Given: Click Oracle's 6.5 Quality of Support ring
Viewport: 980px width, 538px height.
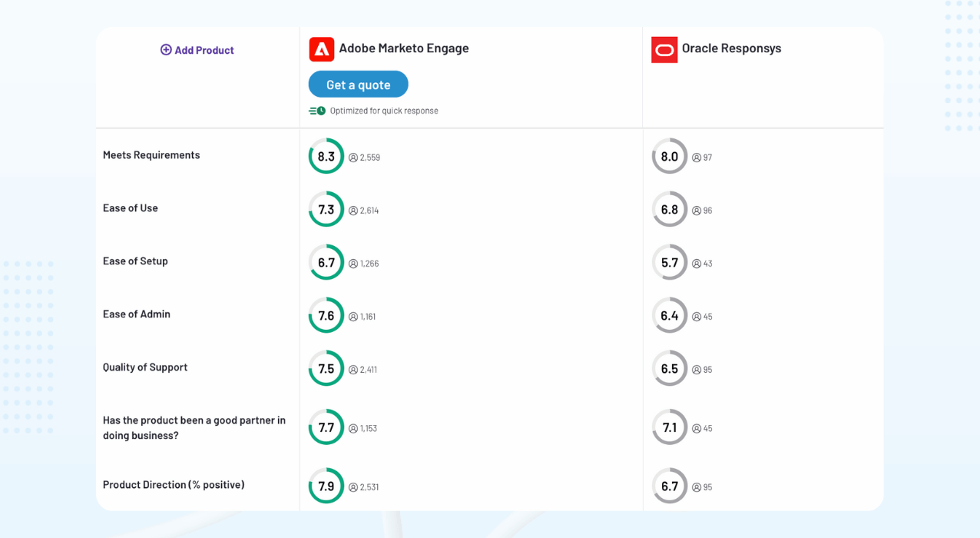Looking at the screenshot, I should click(x=670, y=368).
